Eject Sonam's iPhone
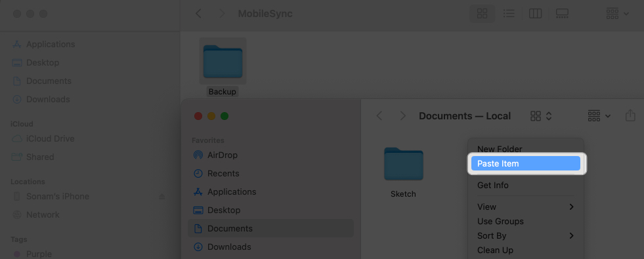The image size is (644, 259). (x=162, y=197)
